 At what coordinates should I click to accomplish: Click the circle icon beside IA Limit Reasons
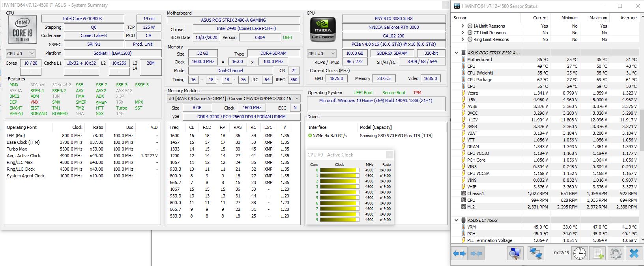[x=470, y=26]
